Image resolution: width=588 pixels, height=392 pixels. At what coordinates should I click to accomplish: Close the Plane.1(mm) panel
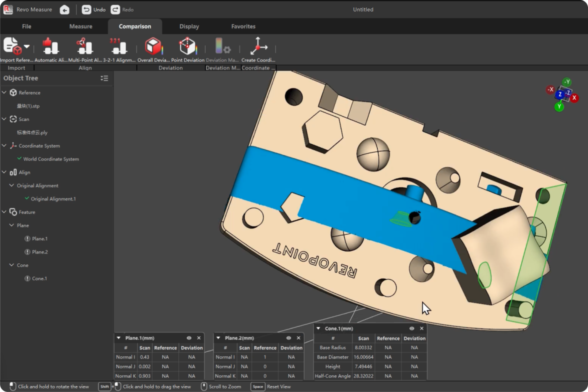coord(199,338)
